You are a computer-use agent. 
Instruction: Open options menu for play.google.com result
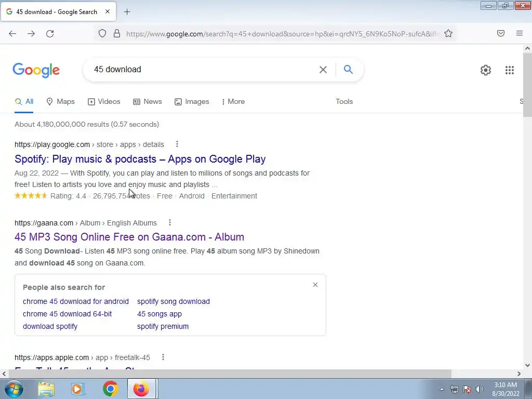(x=177, y=144)
